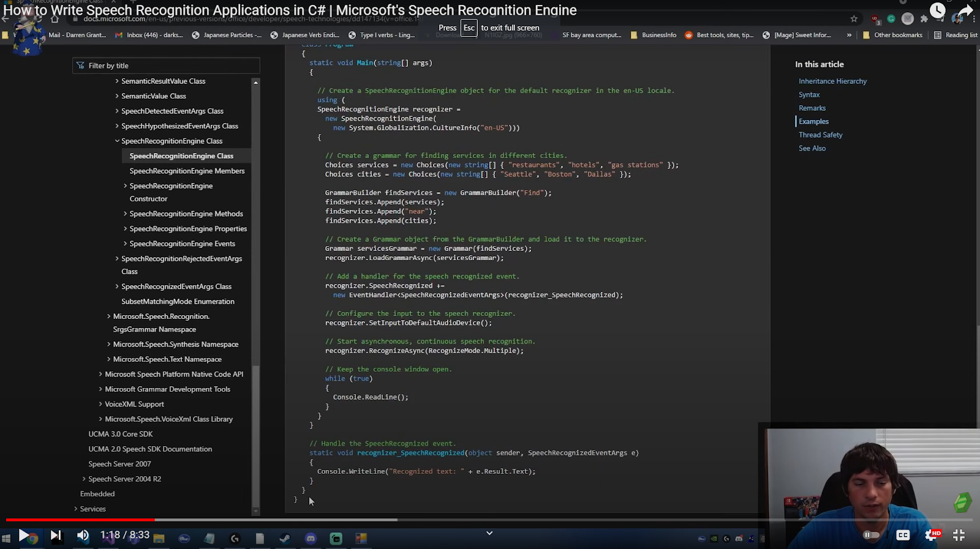
Task: Open Type I verbs - Ling... bookmark
Action: pyautogui.click(x=382, y=35)
